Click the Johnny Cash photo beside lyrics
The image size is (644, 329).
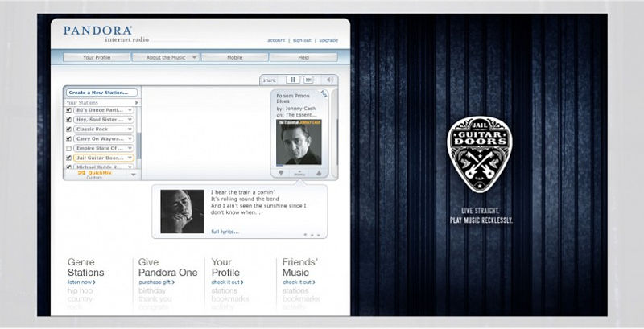(x=182, y=212)
